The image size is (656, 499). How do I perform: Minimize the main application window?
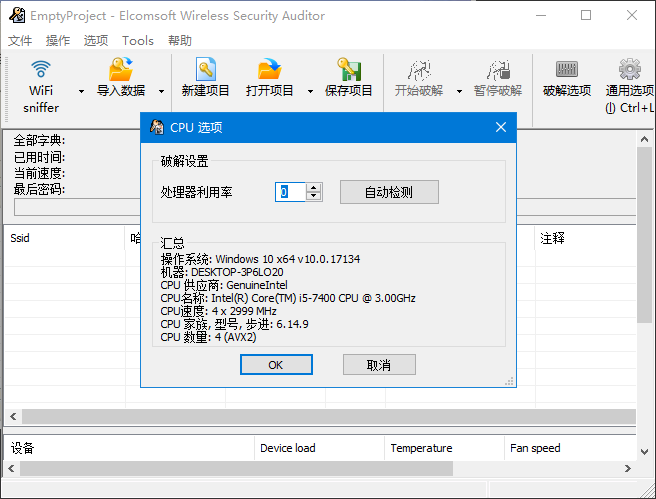coord(541,15)
